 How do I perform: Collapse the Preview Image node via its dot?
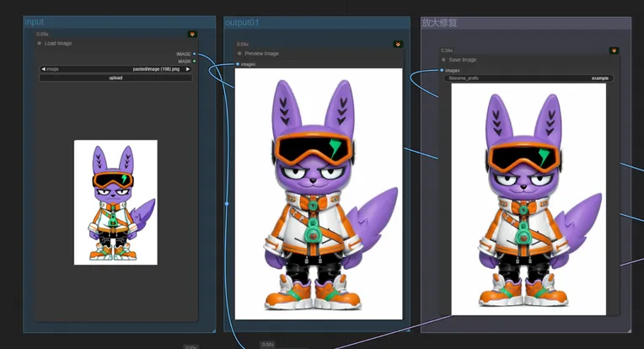[239, 53]
